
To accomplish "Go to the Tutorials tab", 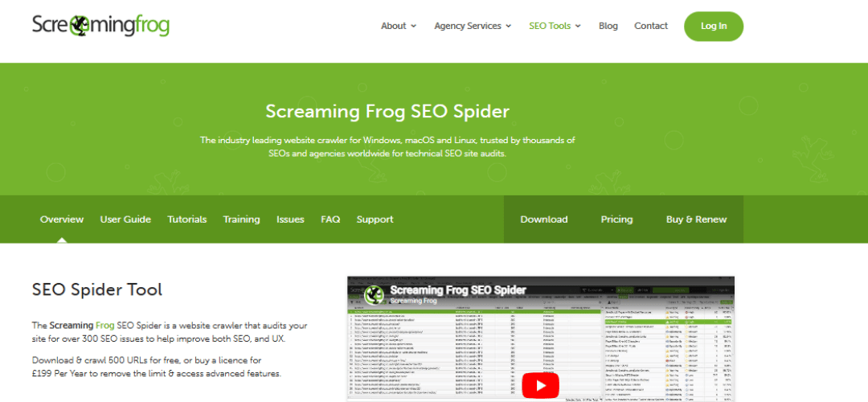I will 187,219.
